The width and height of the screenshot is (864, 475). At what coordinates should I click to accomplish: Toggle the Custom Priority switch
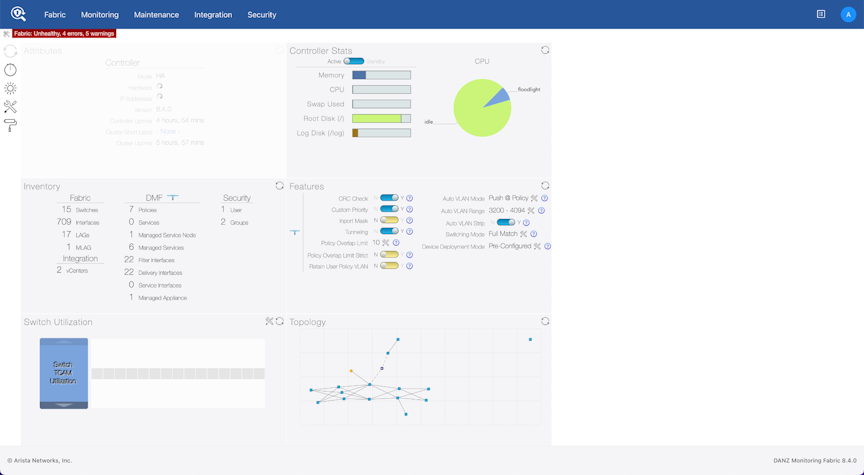(x=389, y=209)
